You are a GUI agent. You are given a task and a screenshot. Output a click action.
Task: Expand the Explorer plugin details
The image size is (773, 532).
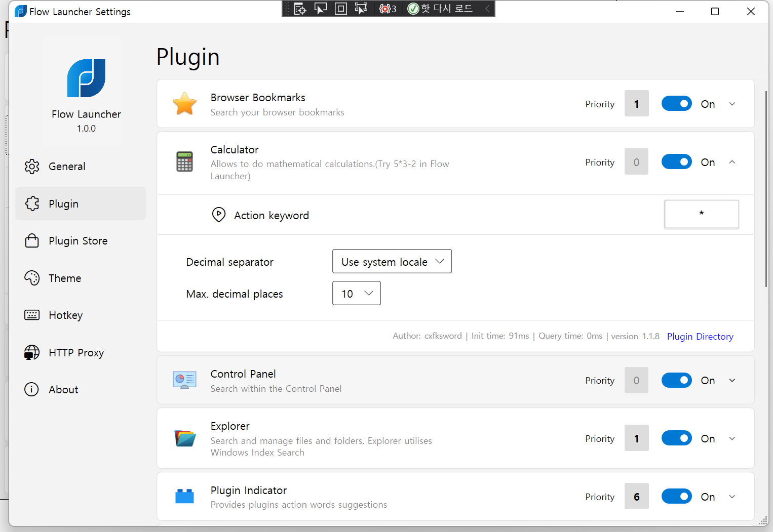732,438
